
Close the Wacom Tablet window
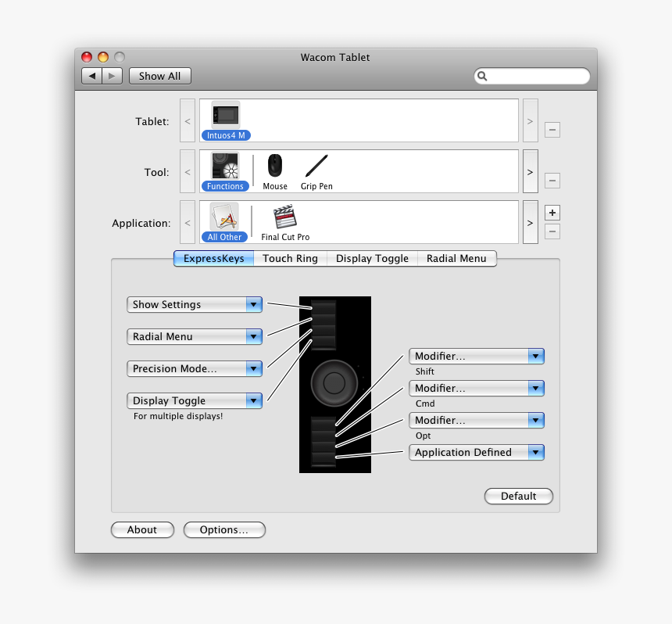(87, 57)
